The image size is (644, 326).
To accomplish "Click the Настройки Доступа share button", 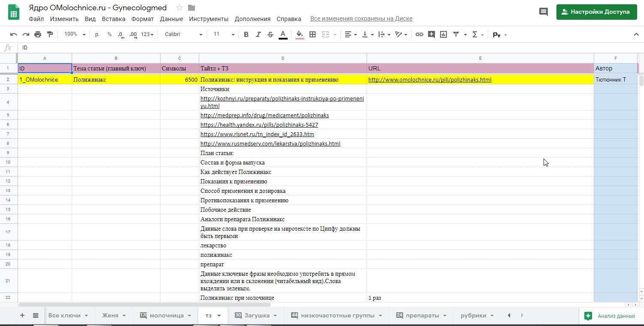I will (x=596, y=12).
